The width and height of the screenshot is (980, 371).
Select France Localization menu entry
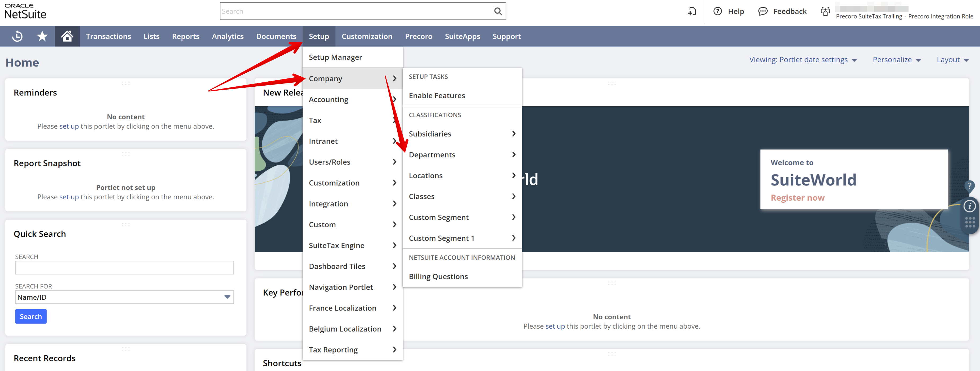pyautogui.click(x=352, y=308)
